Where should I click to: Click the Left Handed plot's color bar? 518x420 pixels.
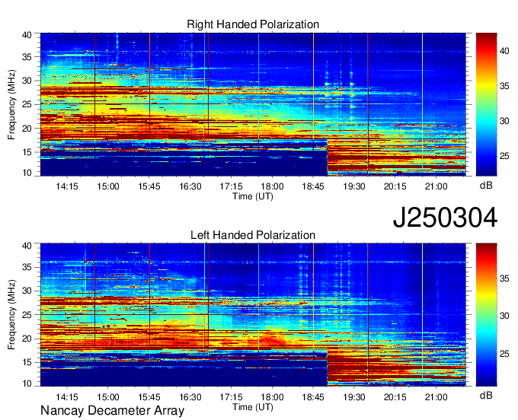[x=486, y=315]
